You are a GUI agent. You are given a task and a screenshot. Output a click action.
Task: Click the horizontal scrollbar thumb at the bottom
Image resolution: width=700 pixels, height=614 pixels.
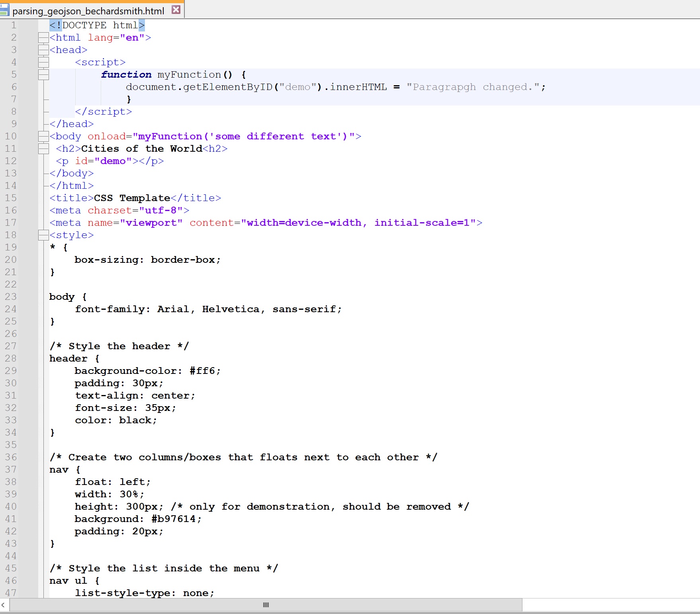tap(265, 605)
